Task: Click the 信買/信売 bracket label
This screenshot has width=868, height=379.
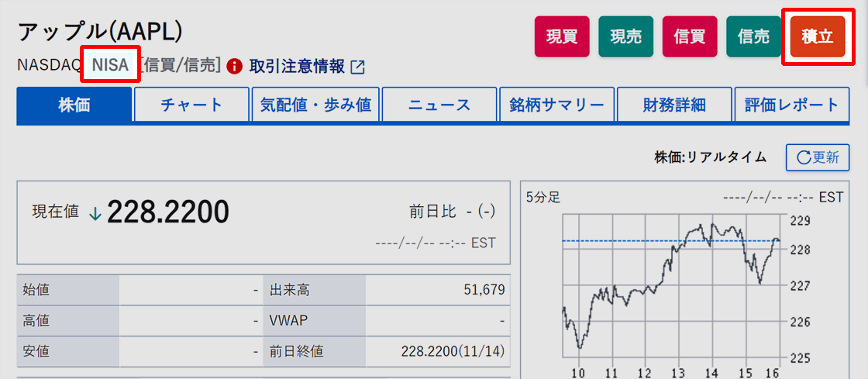Action: (181, 67)
